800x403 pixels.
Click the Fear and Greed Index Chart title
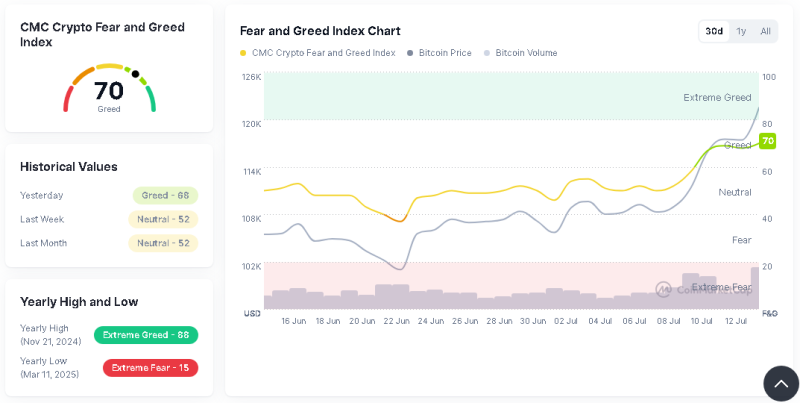[320, 31]
